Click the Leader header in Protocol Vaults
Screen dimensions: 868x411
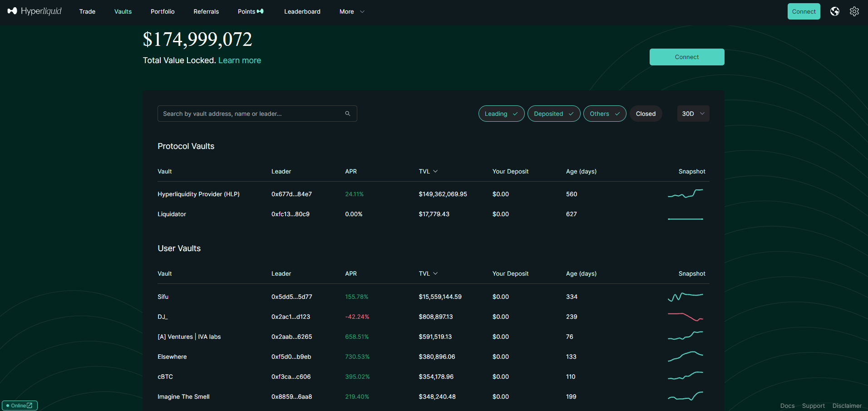[x=281, y=171]
